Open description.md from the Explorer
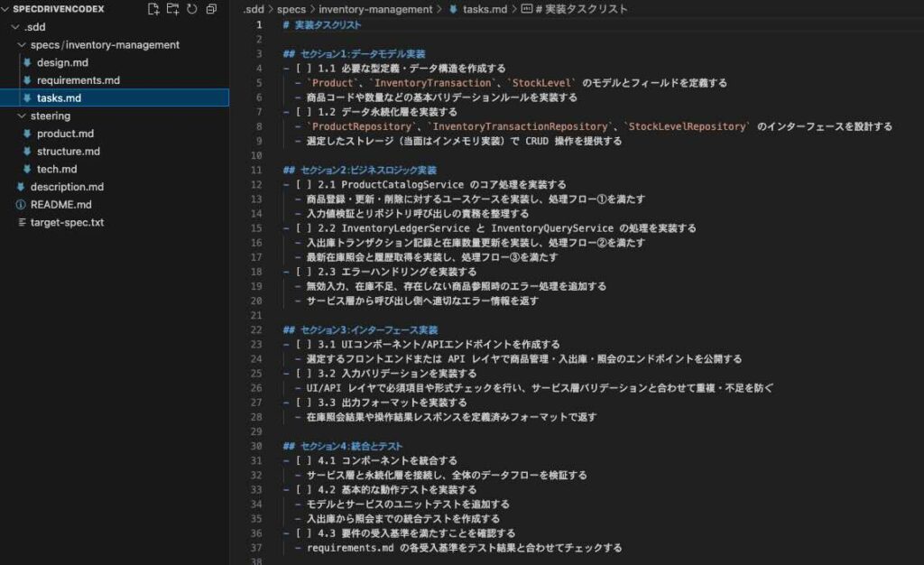924x565 pixels. click(x=67, y=187)
